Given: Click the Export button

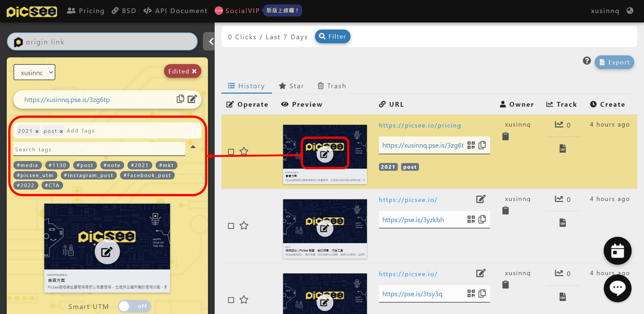Looking at the screenshot, I should click(x=614, y=62).
